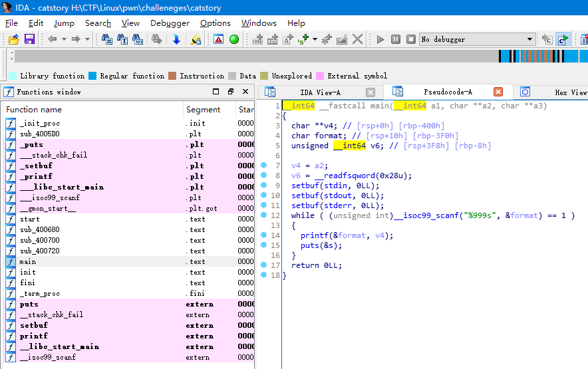Open File menu
588x369 pixels.
[11, 23]
